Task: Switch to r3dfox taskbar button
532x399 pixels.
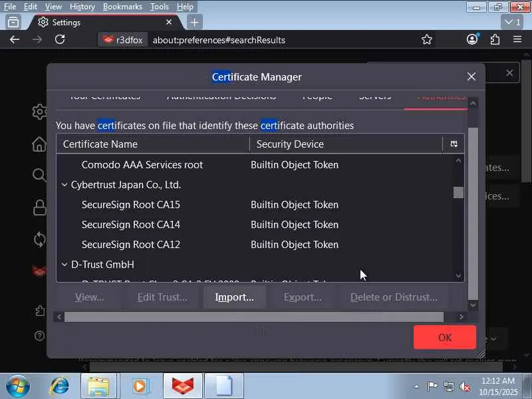Action: pyautogui.click(x=182, y=386)
